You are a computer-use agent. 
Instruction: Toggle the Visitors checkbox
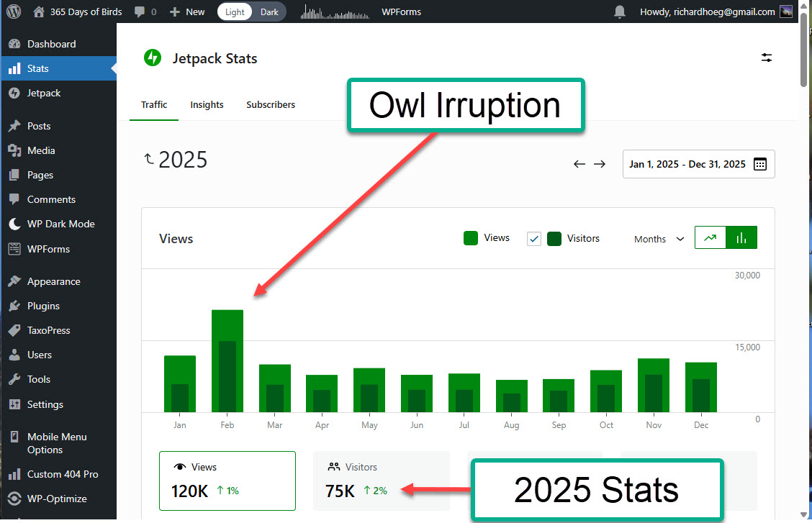click(x=534, y=239)
